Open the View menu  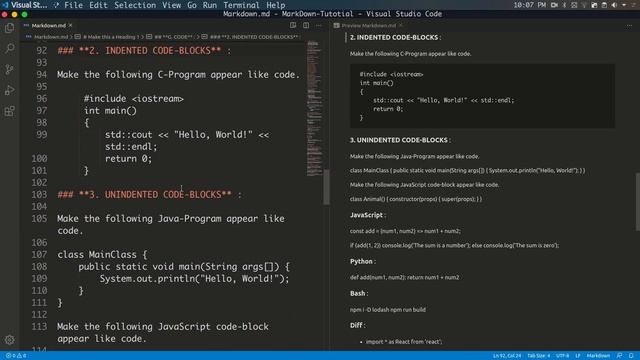coord(171,5)
